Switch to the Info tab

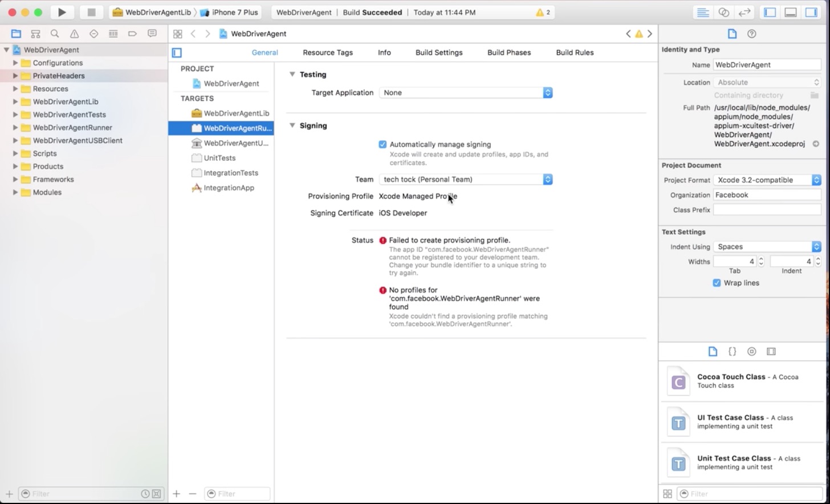tap(384, 52)
